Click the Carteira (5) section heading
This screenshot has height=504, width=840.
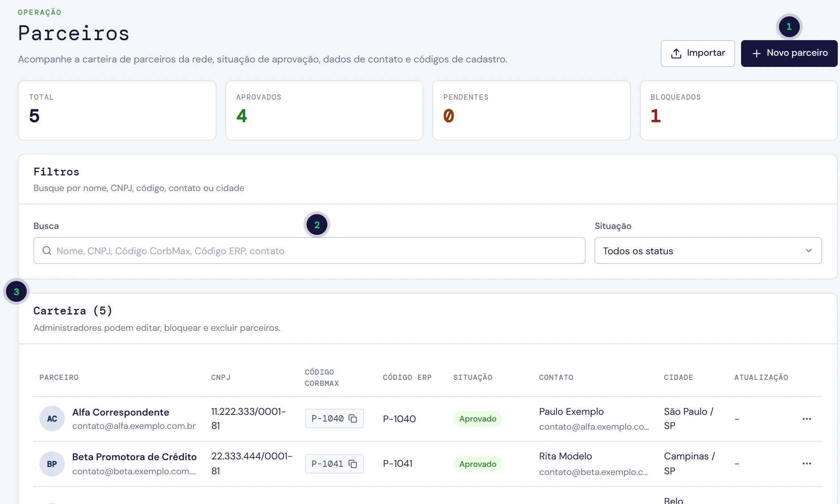(x=73, y=311)
